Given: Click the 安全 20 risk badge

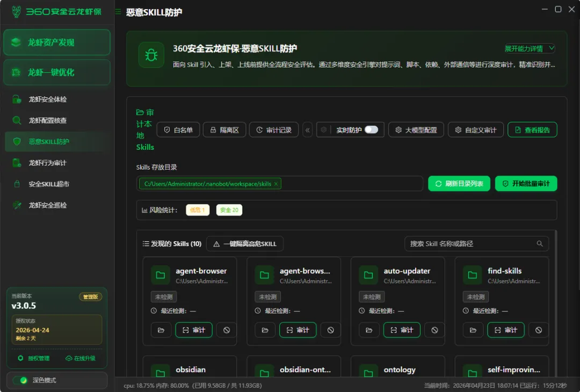Looking at the screenshot, I should point(229,209).
